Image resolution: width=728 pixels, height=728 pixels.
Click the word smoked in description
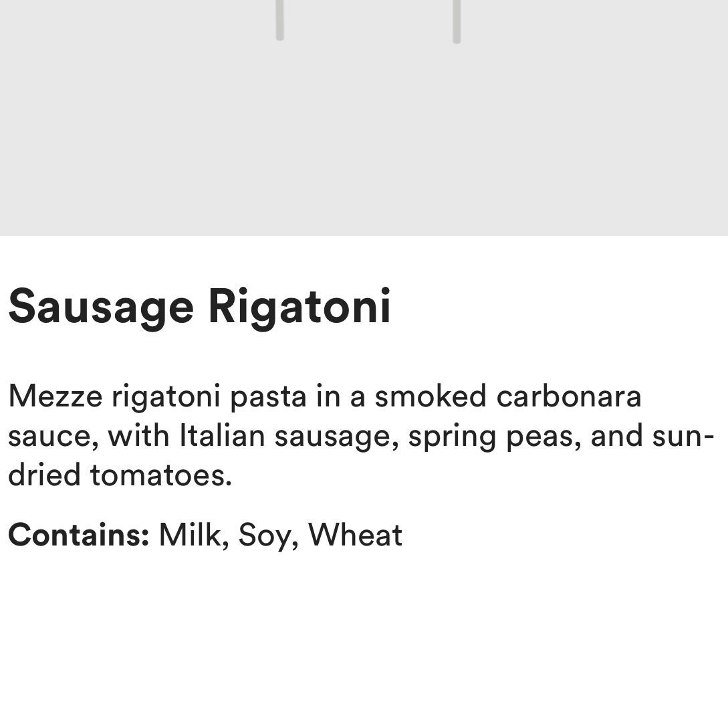click(x=431, y=397)
